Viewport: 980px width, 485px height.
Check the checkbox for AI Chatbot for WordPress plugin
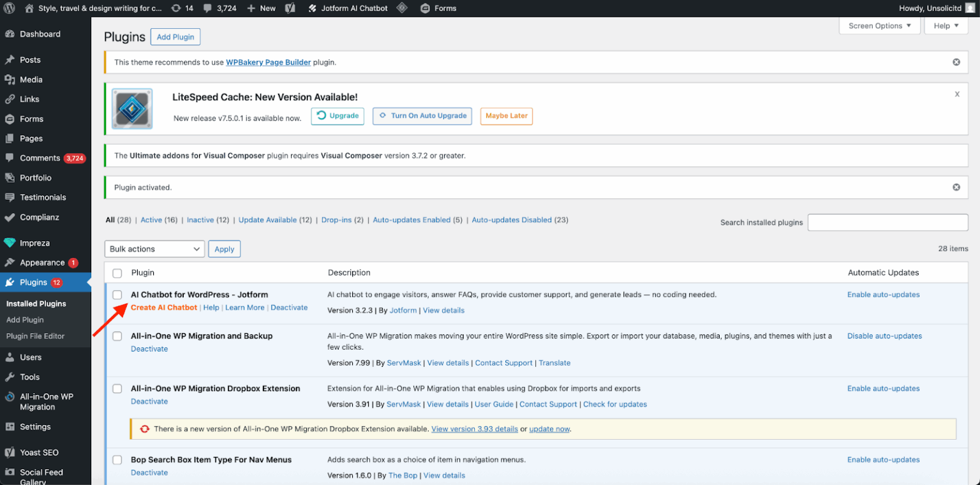point(117,295)
